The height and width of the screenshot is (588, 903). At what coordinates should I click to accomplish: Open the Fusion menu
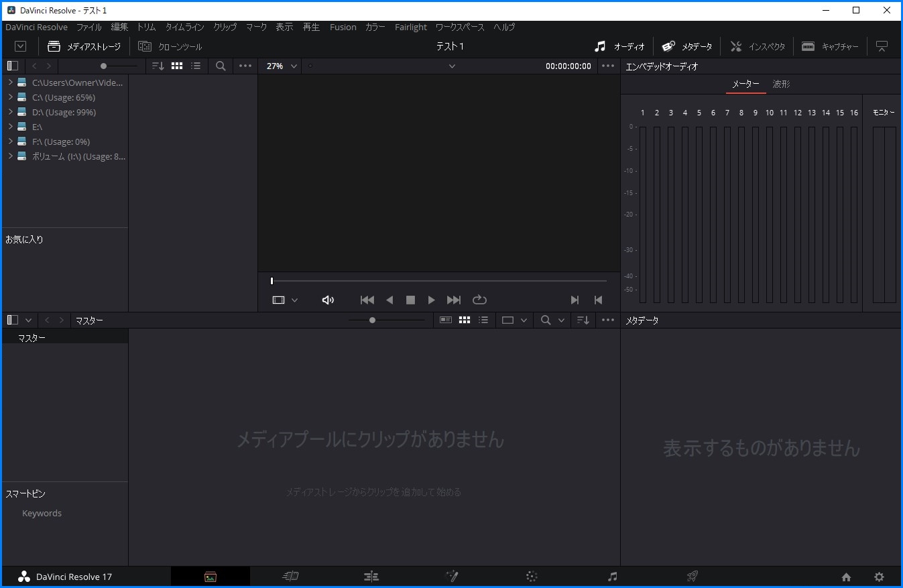(343, 27)
